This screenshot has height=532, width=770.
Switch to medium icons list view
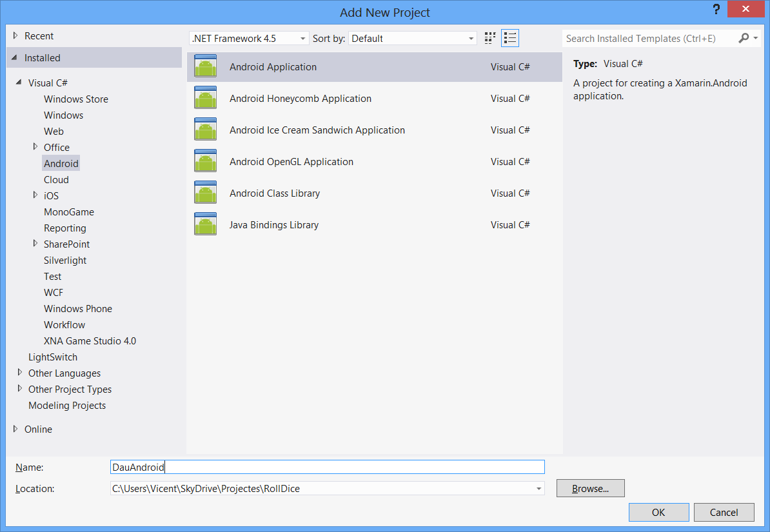pos(509,38)
